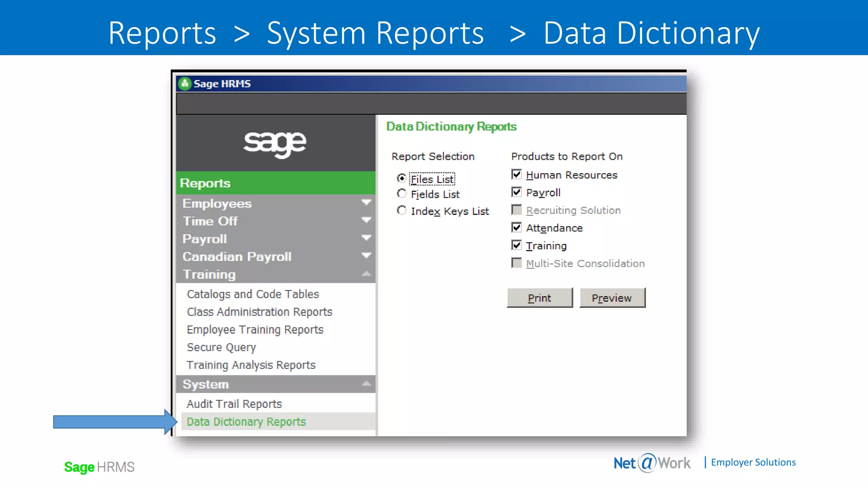Select the Fields List radio option
The width and height of the screenshot is (868, 488).
point(401,194)
